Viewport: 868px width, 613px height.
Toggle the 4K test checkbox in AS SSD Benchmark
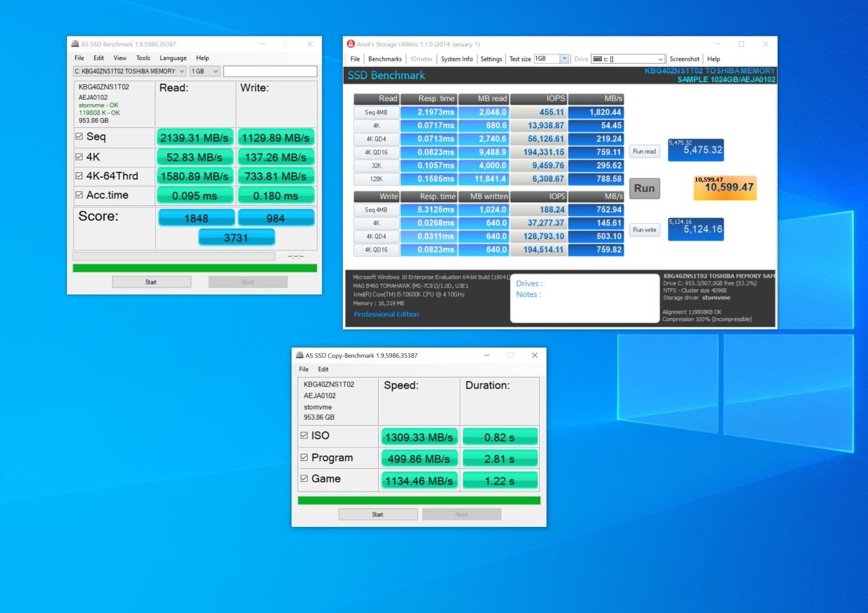[x=79, y=157]
